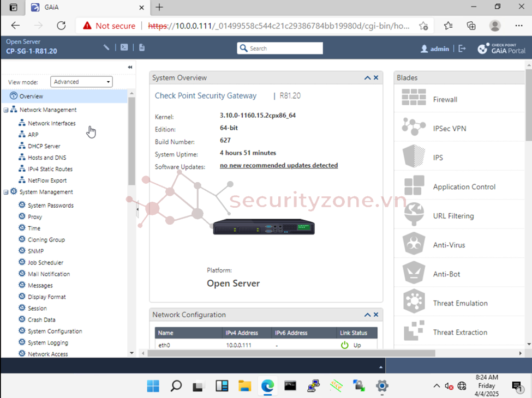Collapse the System Management tree node
The height and width of the screenshot is (398, 532).
tap(6, 192)
